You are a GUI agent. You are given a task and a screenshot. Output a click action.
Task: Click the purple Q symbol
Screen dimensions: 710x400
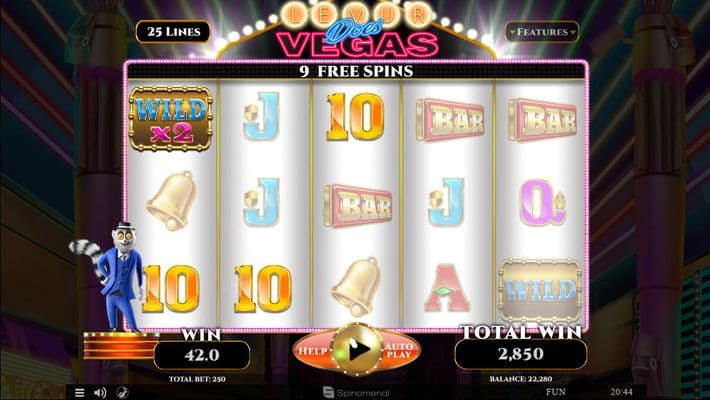tap(541, 202)
